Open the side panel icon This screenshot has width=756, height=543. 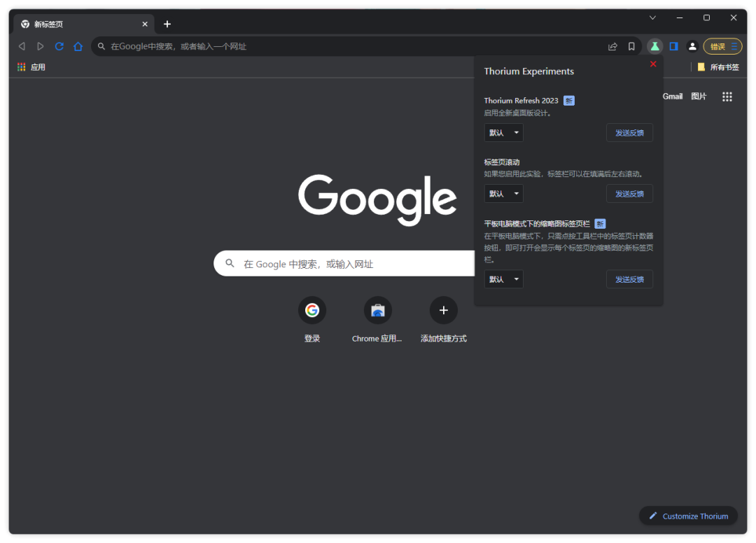click(673, 46)
